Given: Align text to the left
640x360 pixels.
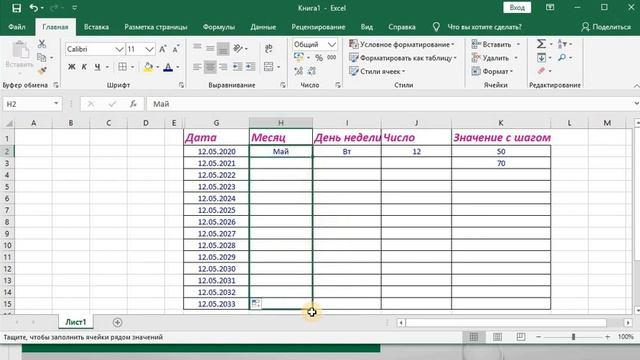Looking at the screenshot, I should (x=197, y=67).
